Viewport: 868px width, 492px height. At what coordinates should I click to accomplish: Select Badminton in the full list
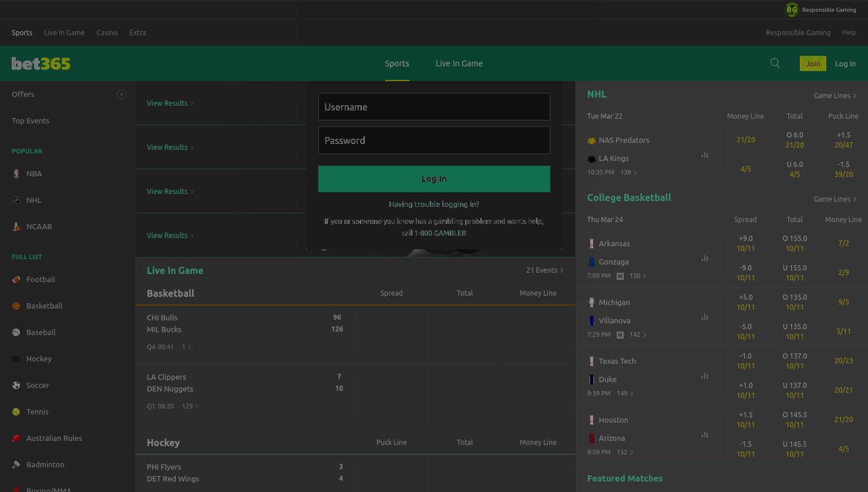point(45,464)
